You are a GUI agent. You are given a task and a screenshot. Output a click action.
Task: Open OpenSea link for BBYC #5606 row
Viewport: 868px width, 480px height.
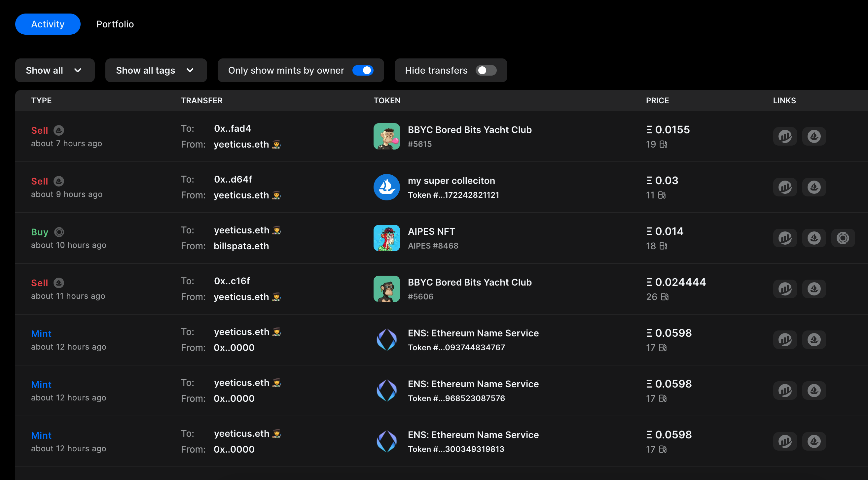(x=814, y=289)
